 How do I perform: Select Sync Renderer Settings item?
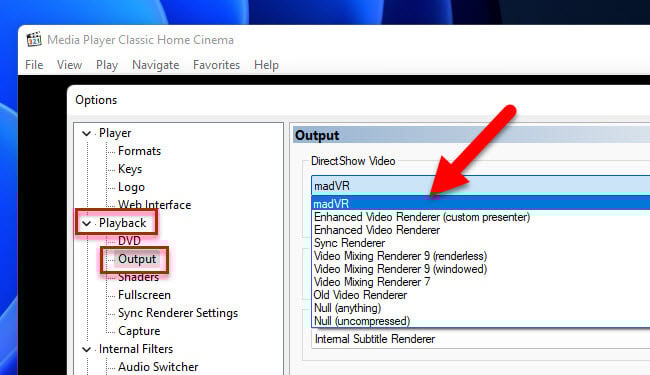click(178, 313)
